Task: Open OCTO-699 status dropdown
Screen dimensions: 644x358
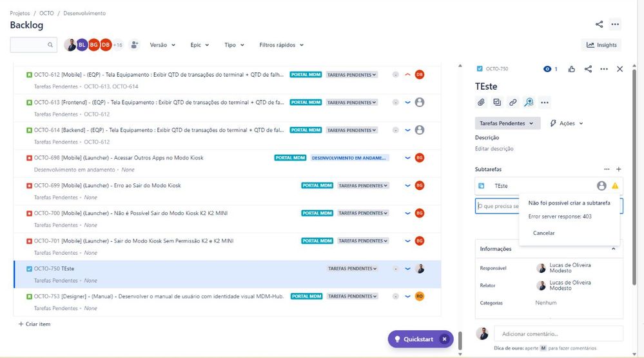Action: point(363,186)
